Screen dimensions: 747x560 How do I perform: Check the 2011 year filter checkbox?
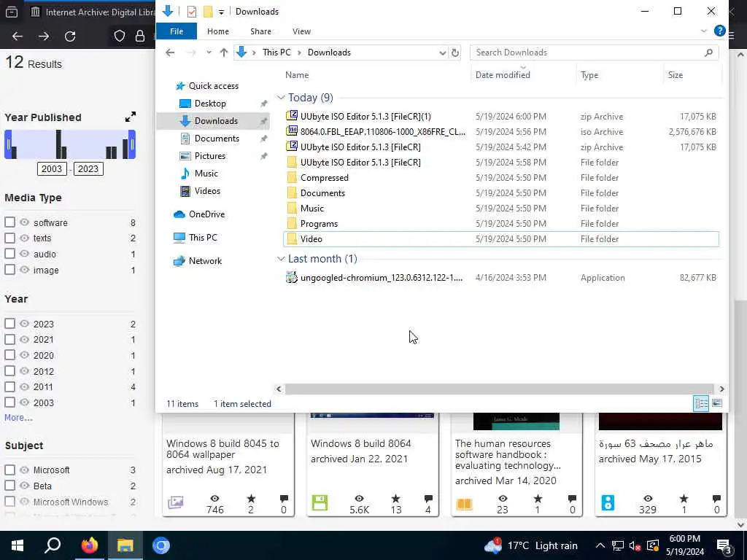pos(9,386)
